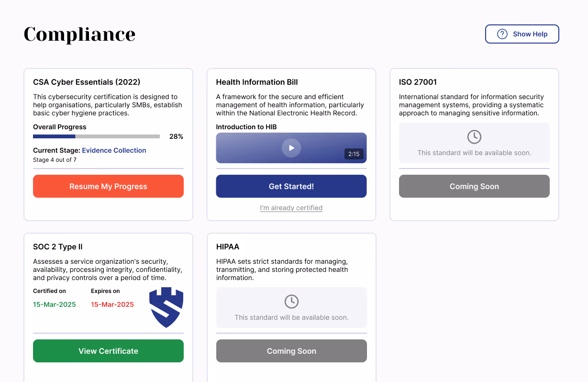Click the clock icon on HIPAA card
This screenshot has width=588, height=382.
pos(291,302)
